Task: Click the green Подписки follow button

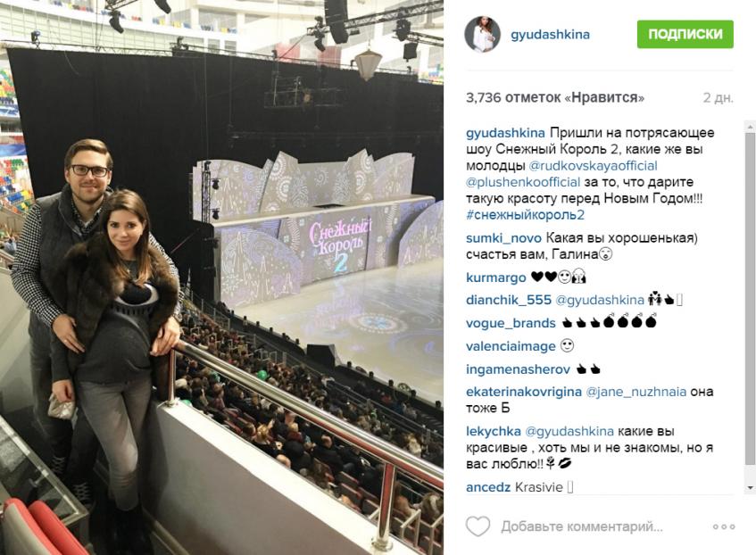Action: 685,34
